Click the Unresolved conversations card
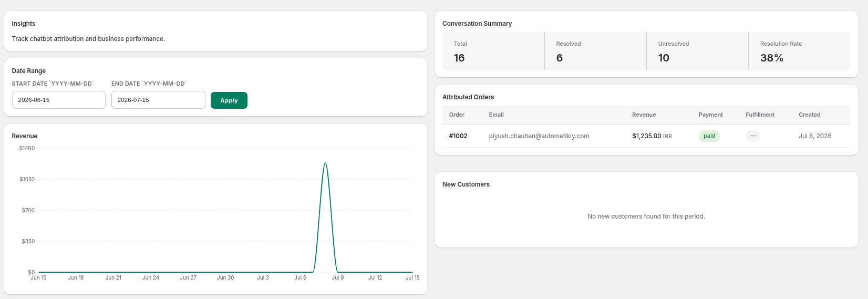This screenshot has height=299, width=868. click(697, 51)
